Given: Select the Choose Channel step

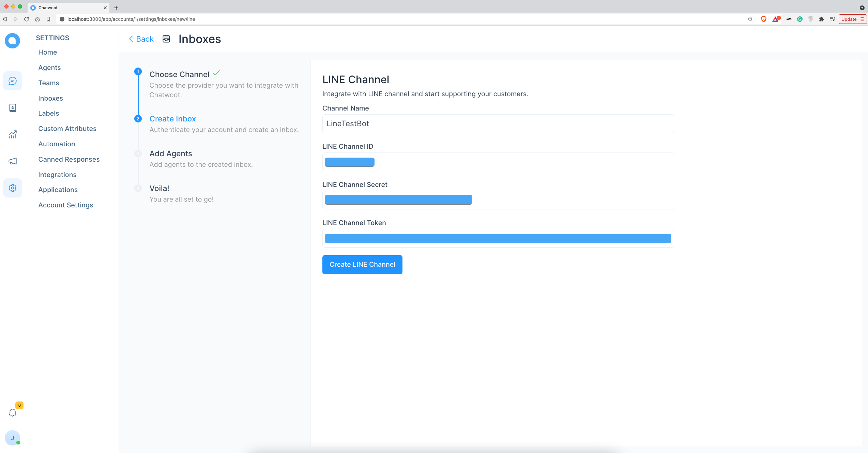Looking at the screenshot, I should [180, 74].
